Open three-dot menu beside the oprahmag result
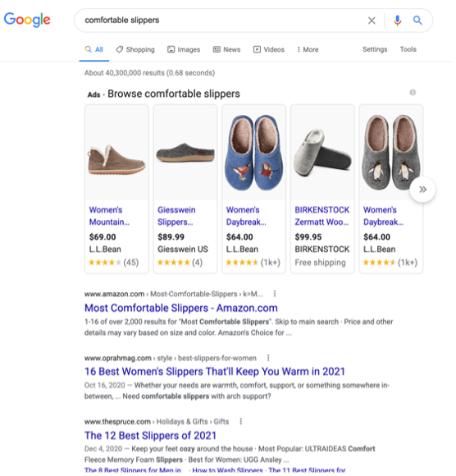Image resolution: width=456 pixels, height=476 pixels. coord(268,358)
